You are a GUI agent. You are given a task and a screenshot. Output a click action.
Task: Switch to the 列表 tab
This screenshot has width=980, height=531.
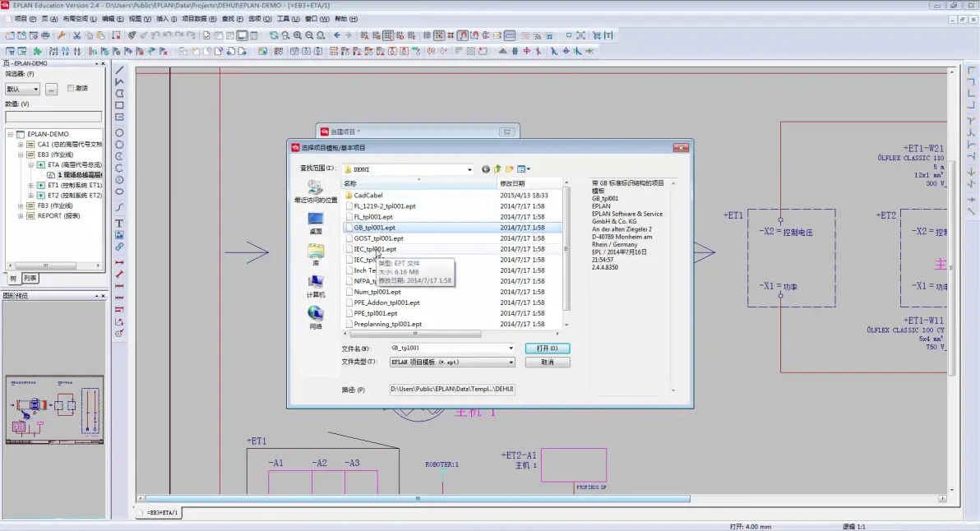(x=30, y=278)
